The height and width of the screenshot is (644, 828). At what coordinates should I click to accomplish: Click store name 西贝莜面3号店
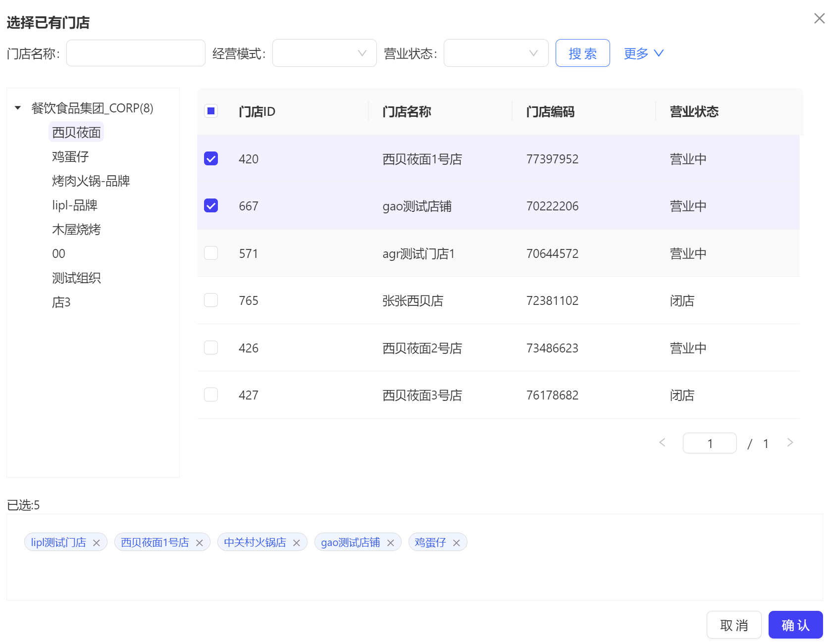click(x=422, y=395)
